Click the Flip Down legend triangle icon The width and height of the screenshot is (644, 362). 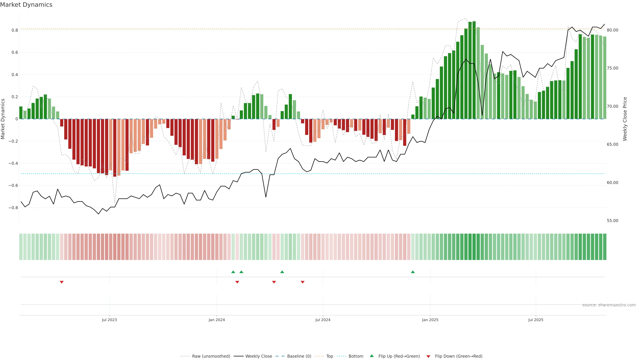[428, 356]
